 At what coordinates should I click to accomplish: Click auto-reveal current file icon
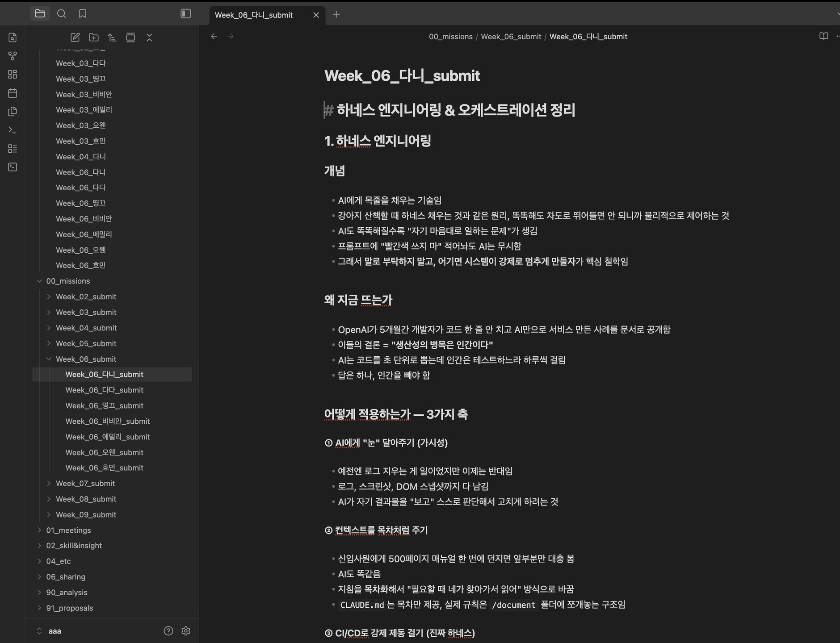click(130, 38)
